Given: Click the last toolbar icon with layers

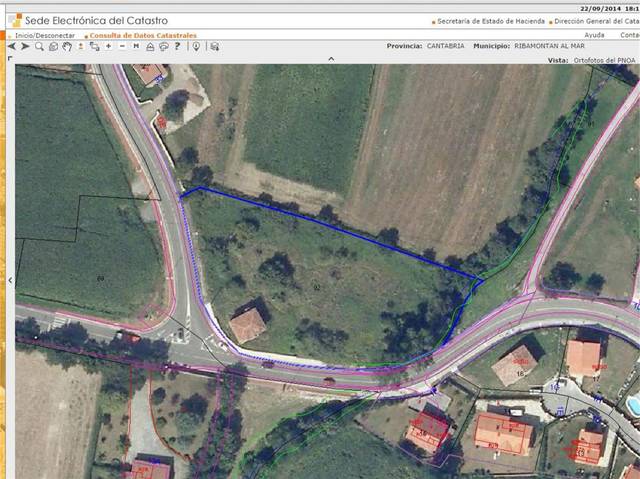Looking at the screenshot, I should [214, 46].
